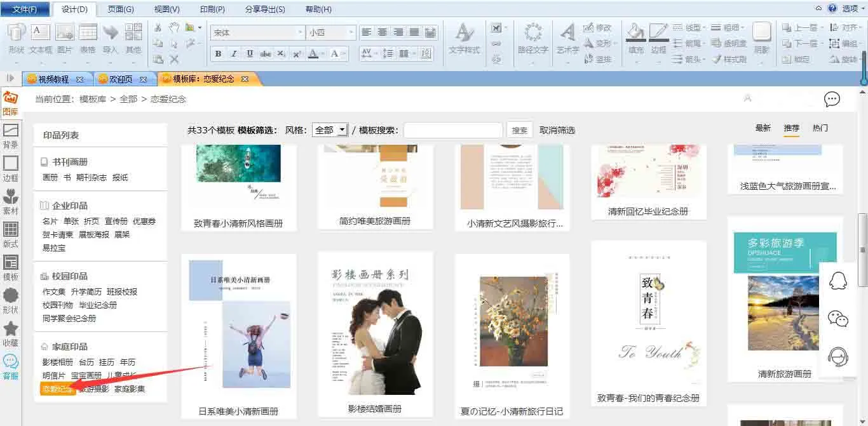Screen dimensions: 868x426
Task: Toggle italic text formatting
Action: pos(234,54)
